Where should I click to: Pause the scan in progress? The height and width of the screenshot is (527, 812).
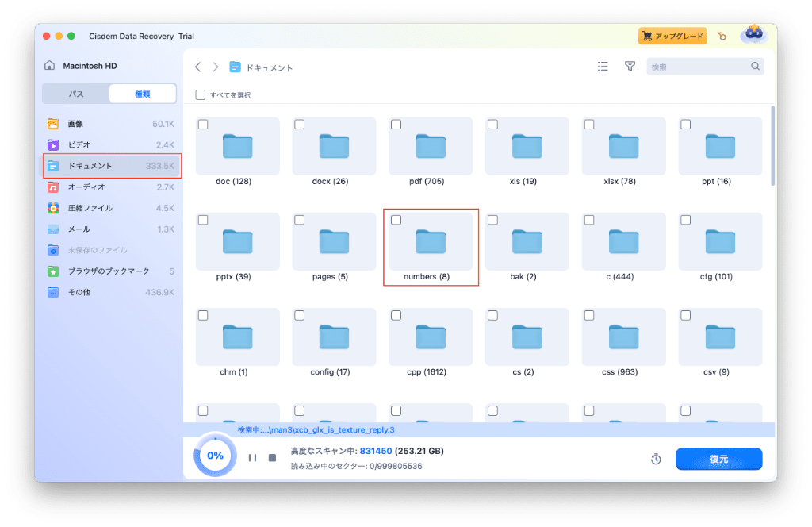click(252, 458)
